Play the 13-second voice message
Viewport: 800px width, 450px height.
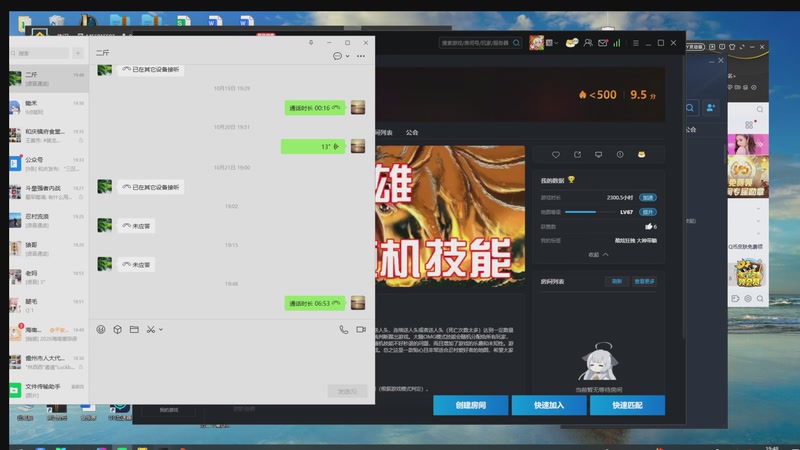pos(313,146)
